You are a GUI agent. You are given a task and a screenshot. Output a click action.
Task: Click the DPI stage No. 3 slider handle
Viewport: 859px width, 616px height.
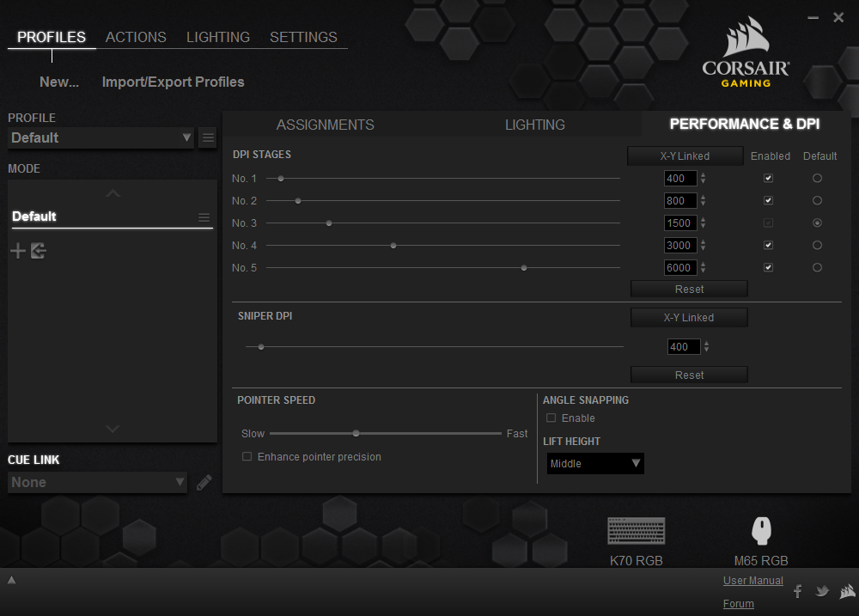tap(329, 223)
